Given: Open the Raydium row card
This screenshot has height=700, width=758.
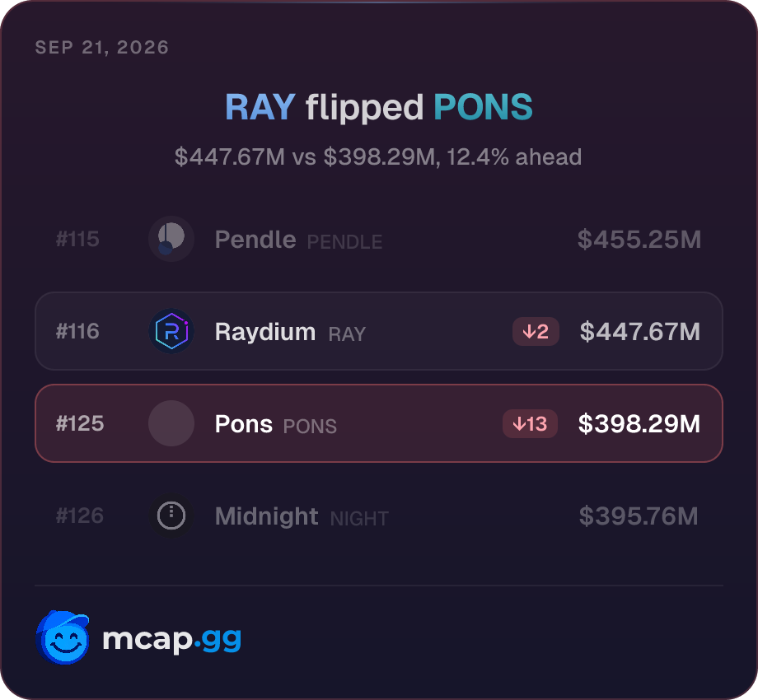Looking at the screenshot, I should tap(379, 331).
